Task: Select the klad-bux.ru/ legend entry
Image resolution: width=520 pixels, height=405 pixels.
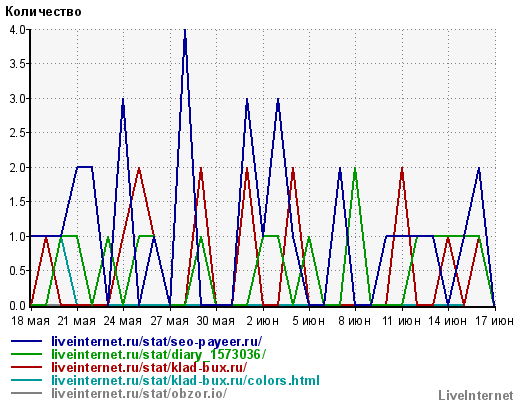Action: [x=149, y=368]
